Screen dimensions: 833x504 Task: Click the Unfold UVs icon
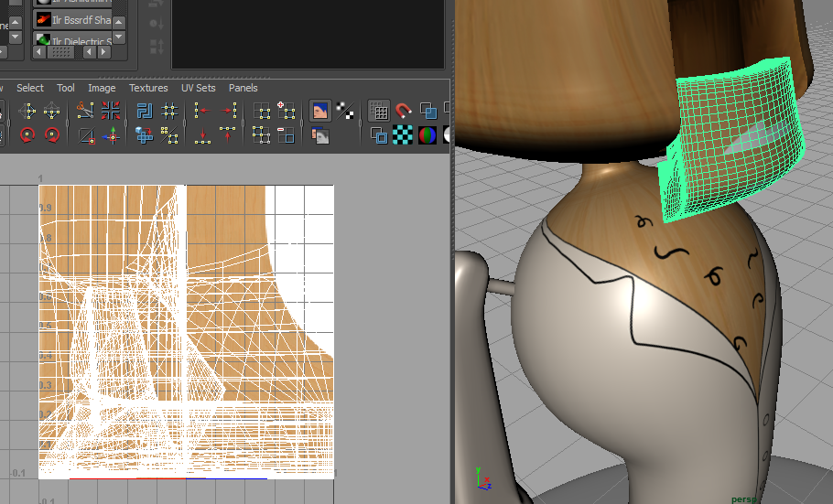[144, 135]
